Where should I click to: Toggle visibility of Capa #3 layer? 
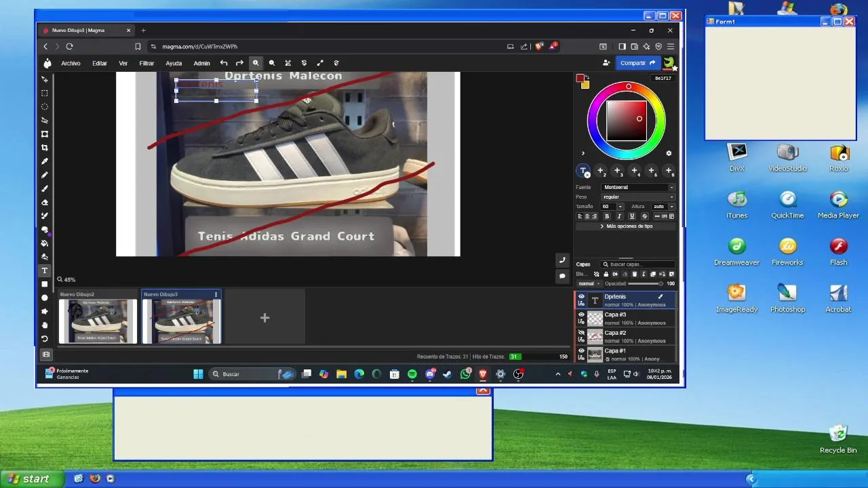coord(581,314)
